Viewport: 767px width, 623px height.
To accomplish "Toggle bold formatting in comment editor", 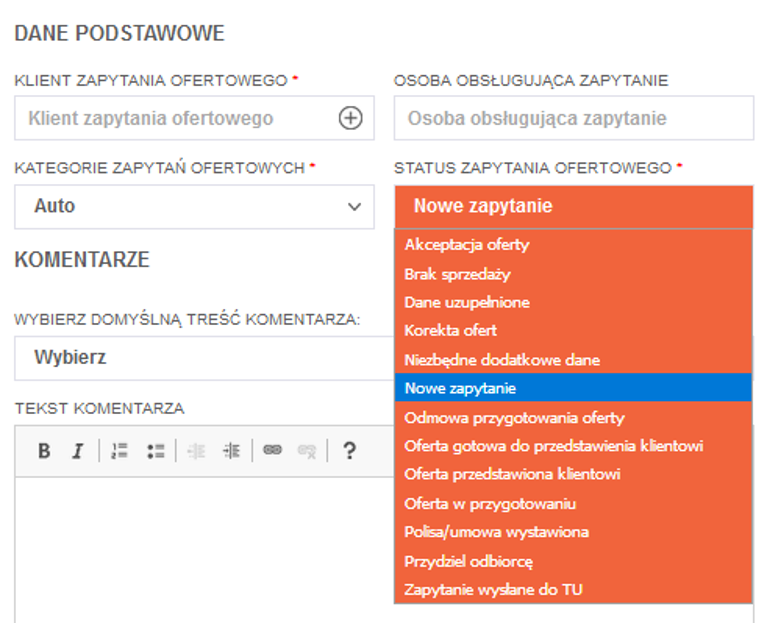I will pos(44,451).
